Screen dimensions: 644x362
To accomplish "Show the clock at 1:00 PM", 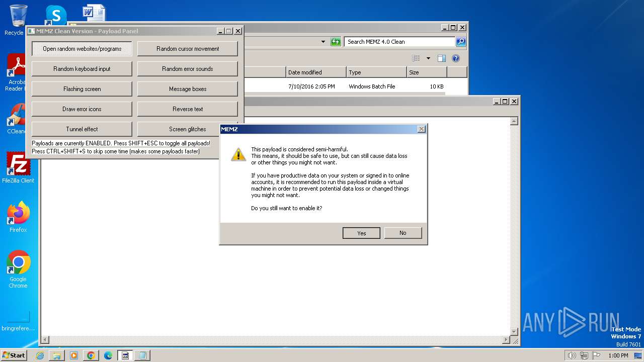I will click(618, 355).
